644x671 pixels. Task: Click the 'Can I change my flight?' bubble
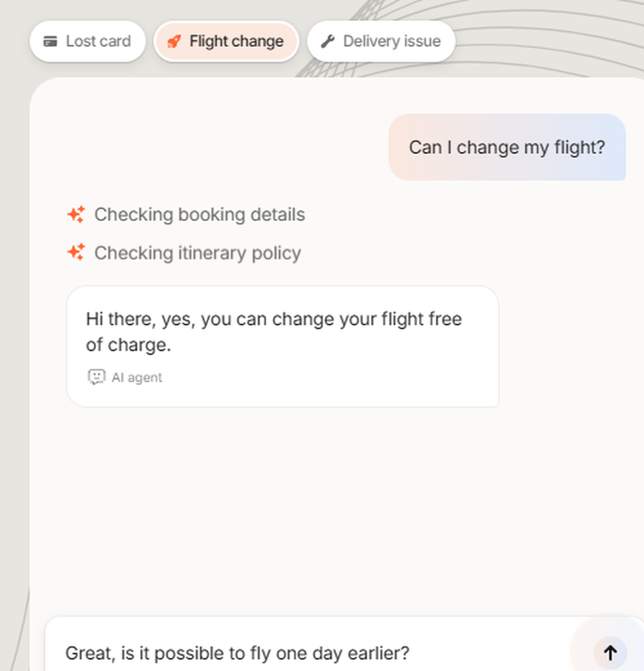(x=507, y=147)
